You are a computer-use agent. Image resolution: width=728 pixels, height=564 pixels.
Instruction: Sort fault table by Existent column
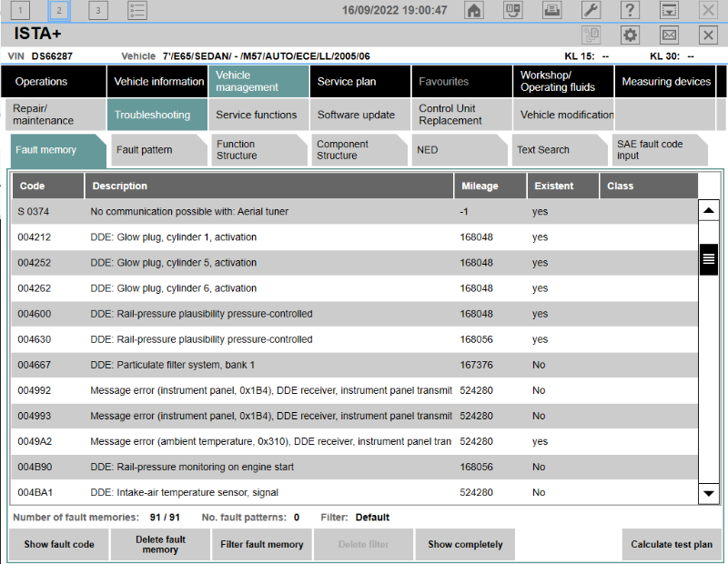point(562,186)
